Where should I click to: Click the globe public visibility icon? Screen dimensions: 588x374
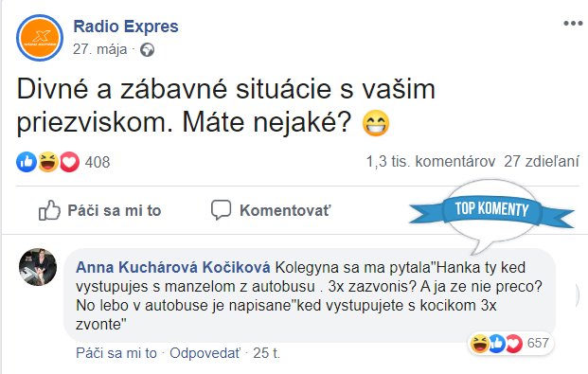[x=147, y=50]
